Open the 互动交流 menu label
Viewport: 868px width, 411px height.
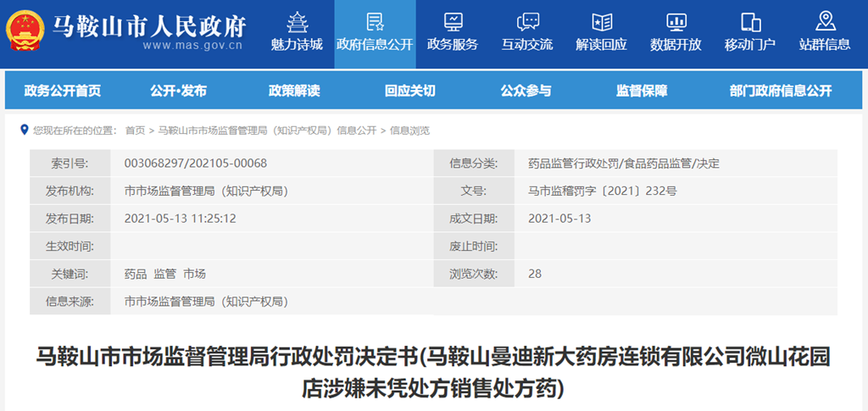tap(527, 45)
